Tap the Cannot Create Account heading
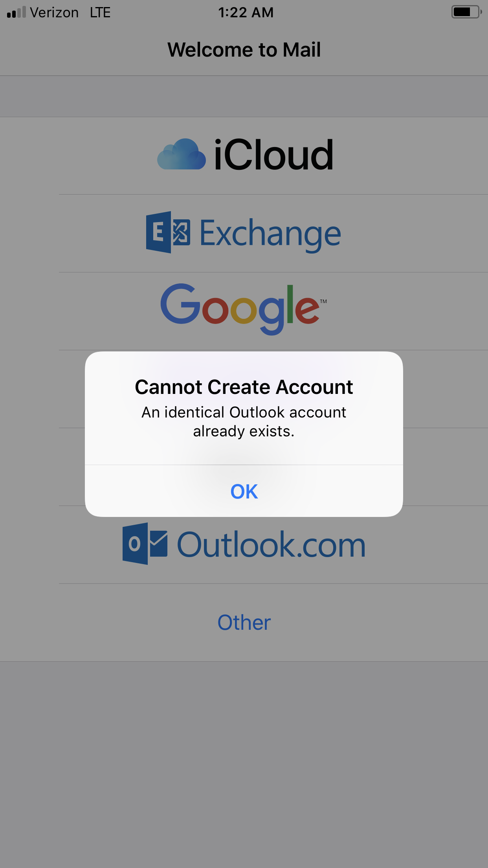 [244, 387]
